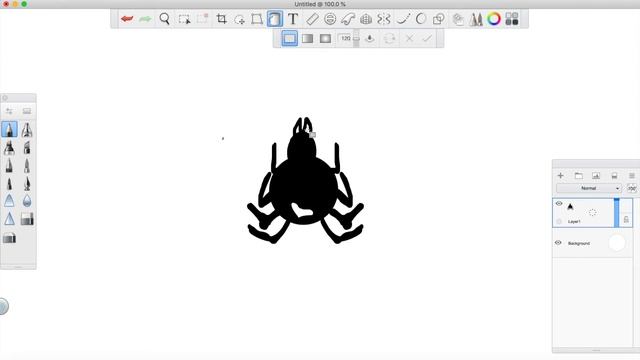Select the Inking nib pen brush

pos(27,183)
